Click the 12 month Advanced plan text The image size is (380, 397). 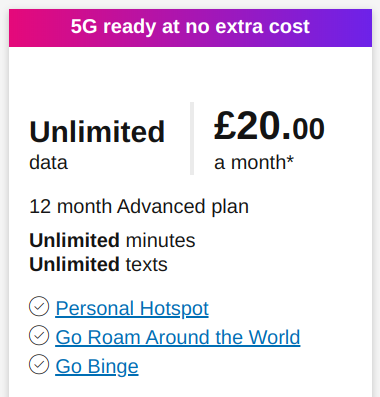(x=139, y=206)
